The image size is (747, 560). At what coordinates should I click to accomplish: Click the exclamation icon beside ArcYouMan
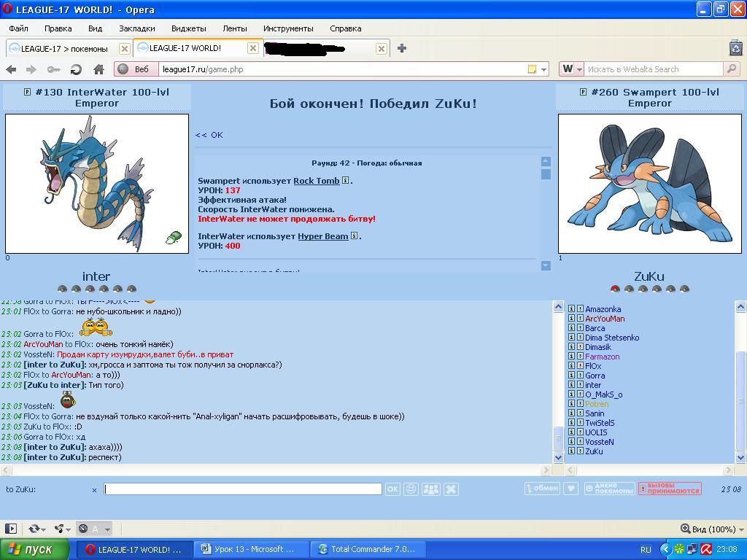pyautogui.click(x=580, y=318)
